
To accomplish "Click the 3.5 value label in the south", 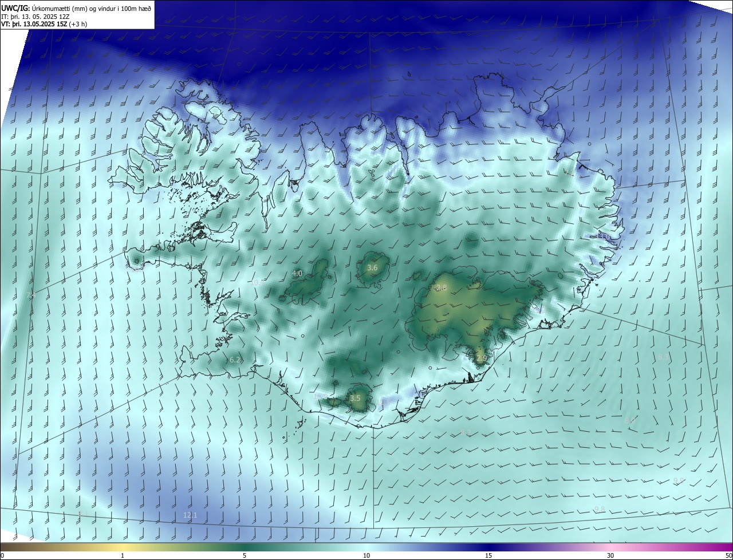I will click(355, 398).
